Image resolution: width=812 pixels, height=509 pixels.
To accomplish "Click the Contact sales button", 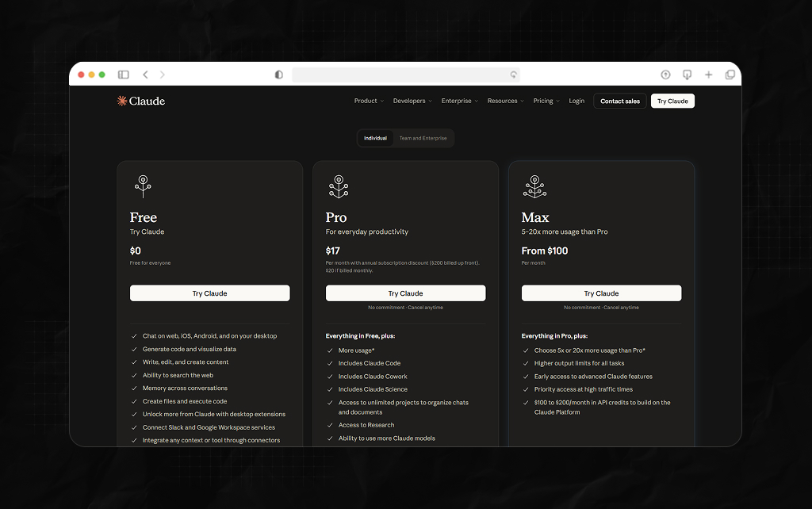I will pos(620,101).
